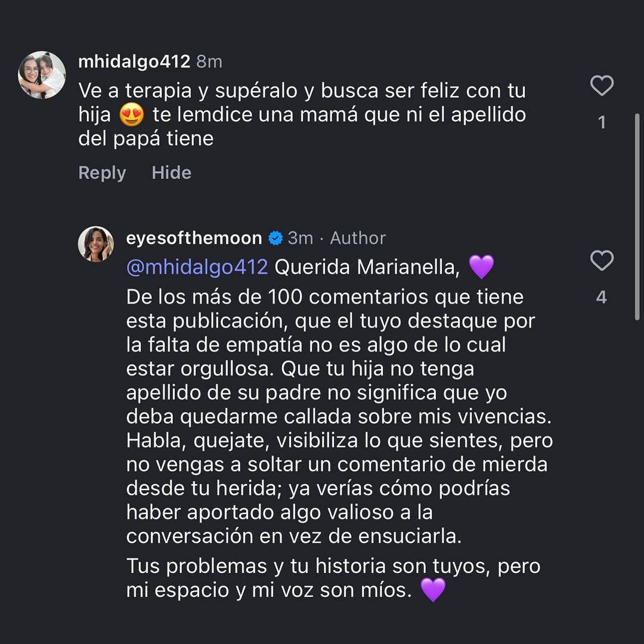Visit the eyesofthemoon profile via username
644x644 pixels.
click(x=194, y=238)
